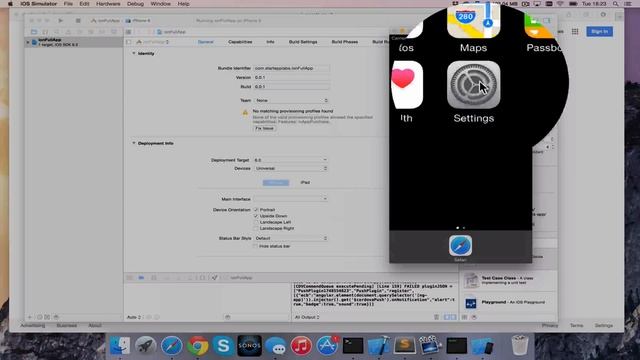640x360 pixels.
Task: Open the Status Bar Style dropdown
Action: tap(291, 238)
